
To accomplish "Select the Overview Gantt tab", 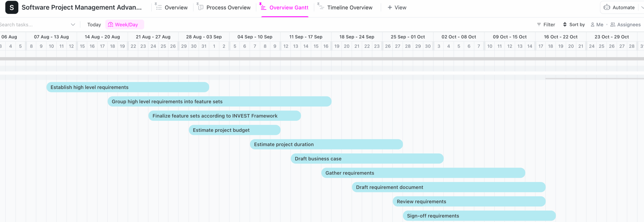I will click(289, 8).
